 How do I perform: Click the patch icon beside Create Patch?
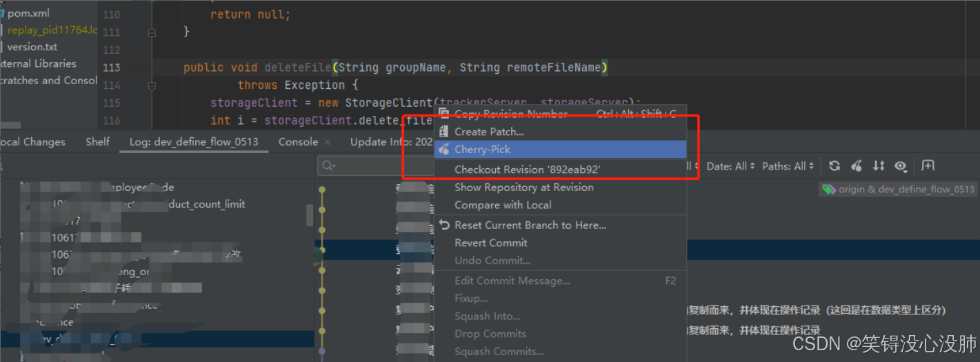(x=444, y=132)
